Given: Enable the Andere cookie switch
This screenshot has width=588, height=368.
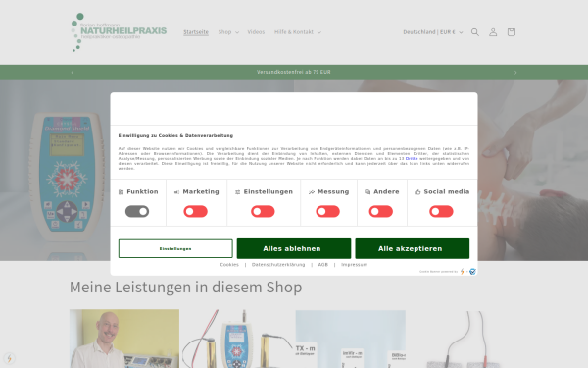Looking at the screenshot, I should [381, 211].
